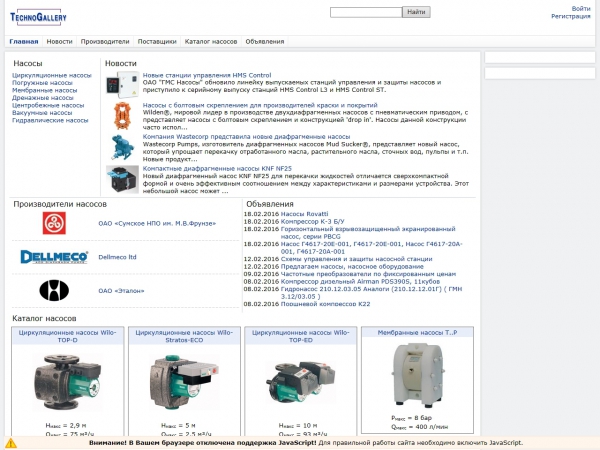Viewport: 600px width, 450px height.
Task: Click the search text field
Action: 366,12
